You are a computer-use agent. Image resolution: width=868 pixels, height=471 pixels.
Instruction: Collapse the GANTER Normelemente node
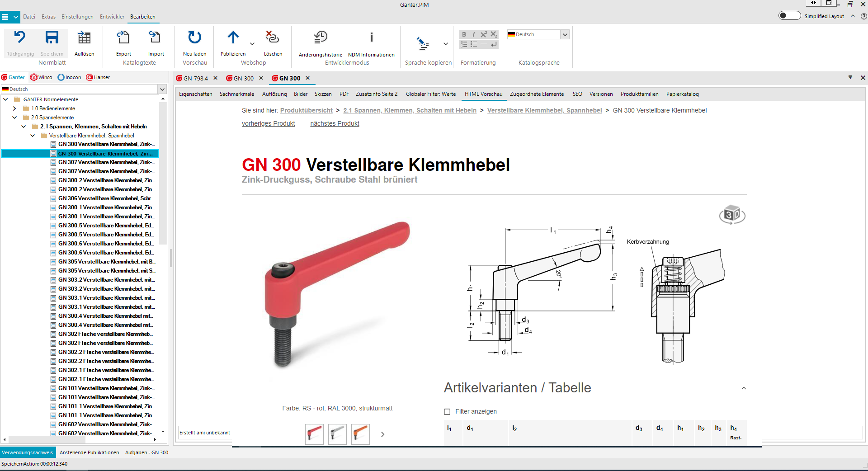pyautogui.click(x=5, y=99)
